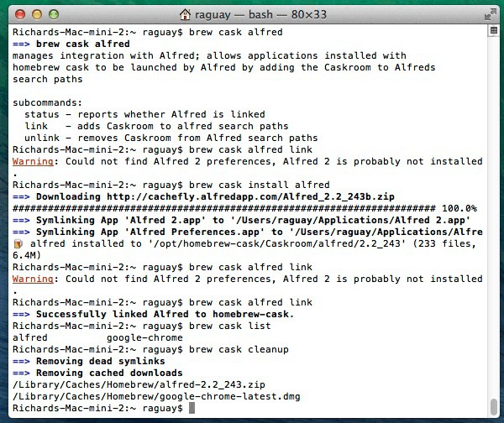The height and width of the screenshot is (423, 504).
Task: Click 'status - reports whether Alfred is linked' line
Action: tap(144, 114)
